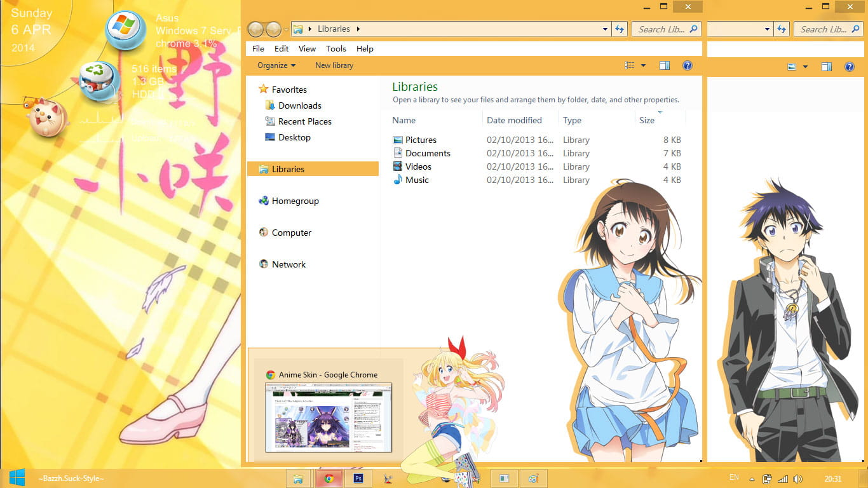Click picture view icon in background right window

point(792,67)
